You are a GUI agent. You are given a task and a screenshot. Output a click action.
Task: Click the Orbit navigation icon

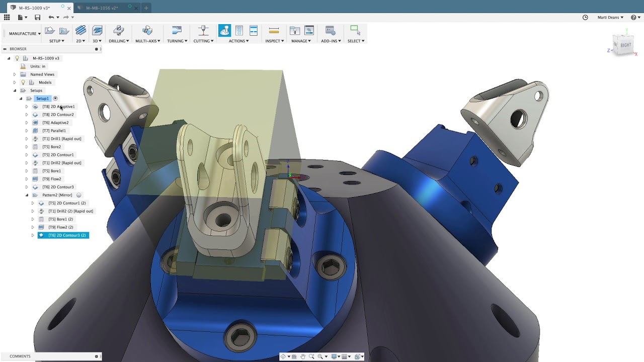pyautogui.click(x=283, y=356)
